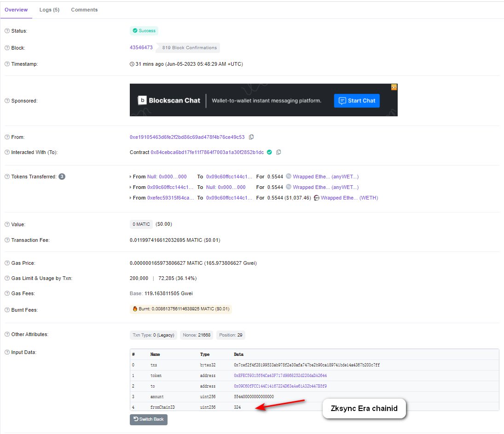
Task: Click help icon next to Status
Action: click(x=7, y=31)
